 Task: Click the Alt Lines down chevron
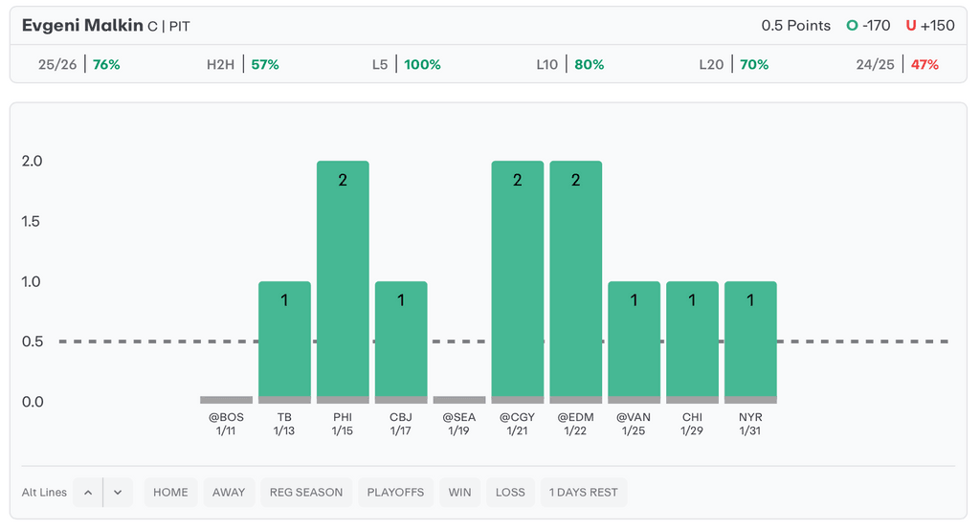[118, 493]
